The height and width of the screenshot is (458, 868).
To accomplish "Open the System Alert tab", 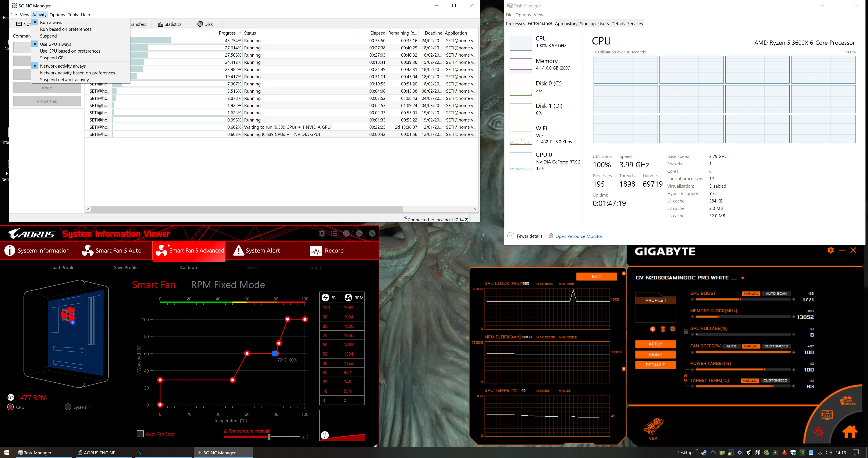I will [267, 251].
